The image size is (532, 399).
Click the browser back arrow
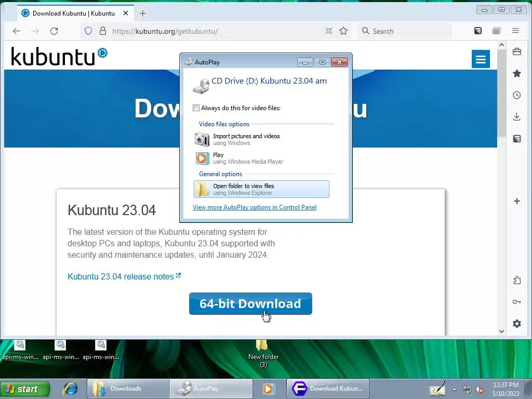[x=16, y=31]
